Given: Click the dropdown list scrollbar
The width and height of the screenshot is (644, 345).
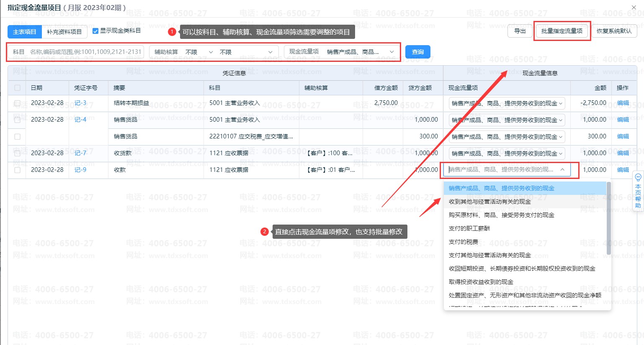Looking at the screenshot, I should [x=608, y=218].
